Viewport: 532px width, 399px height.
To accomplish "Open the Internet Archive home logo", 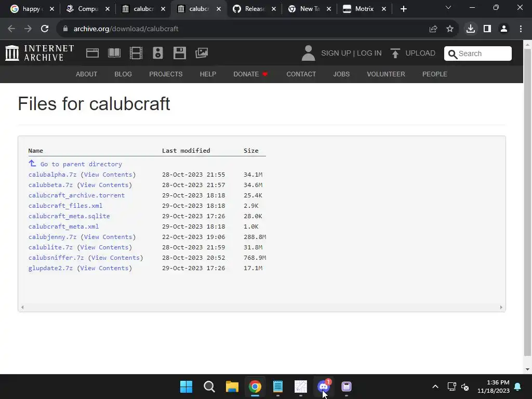I will tap(39, 54).
